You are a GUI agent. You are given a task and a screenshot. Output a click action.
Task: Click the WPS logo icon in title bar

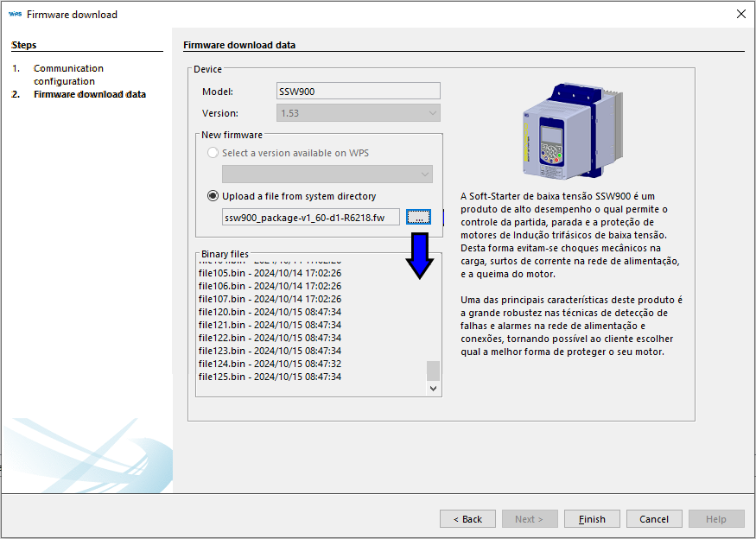point(15,14)
